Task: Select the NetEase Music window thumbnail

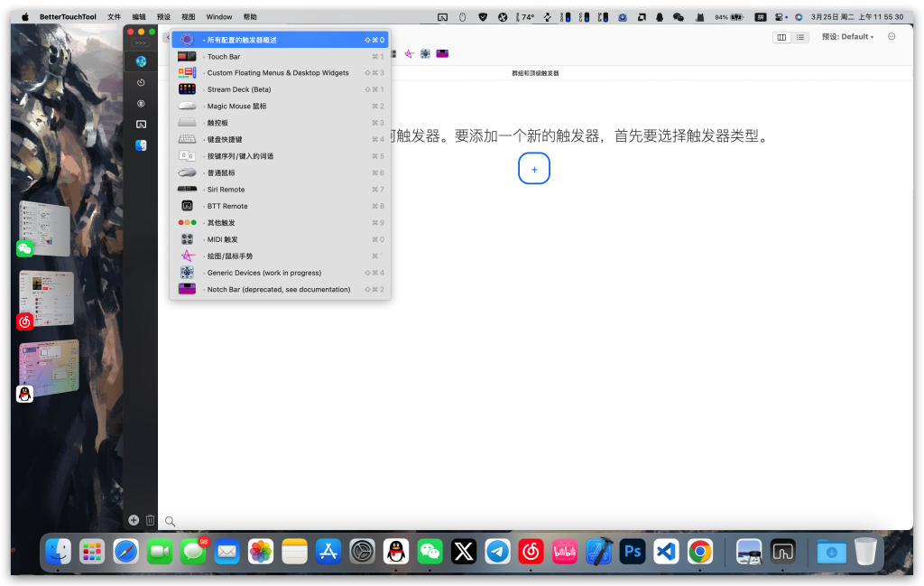Action: click(46, 300)
